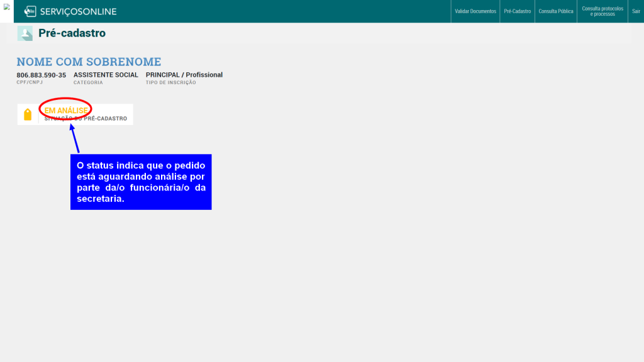Click the blue arrow pointing at status
Viewport: 644px width, 362px height.
(75, 138)
